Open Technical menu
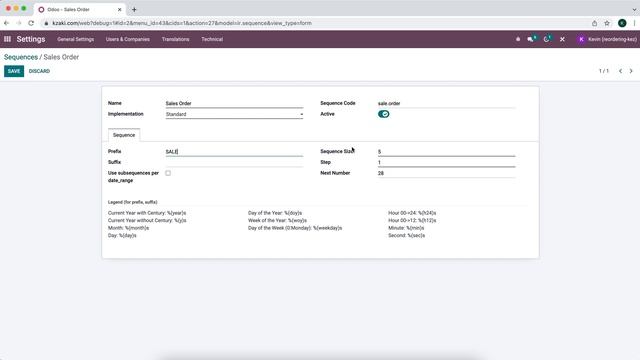Image resolution: width=640 pixels, height=360 pixels. coord(212,39)
